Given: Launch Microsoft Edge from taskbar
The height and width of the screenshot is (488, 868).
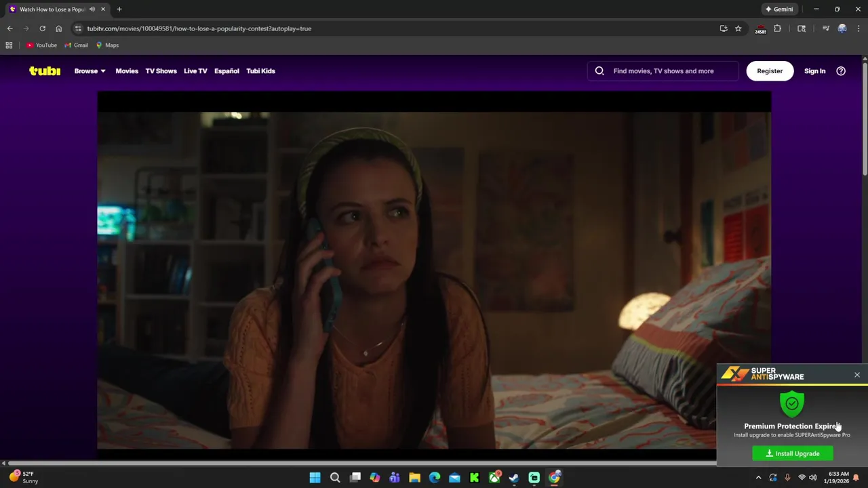Looking at the screenshot, I should [x=435, y=478].
